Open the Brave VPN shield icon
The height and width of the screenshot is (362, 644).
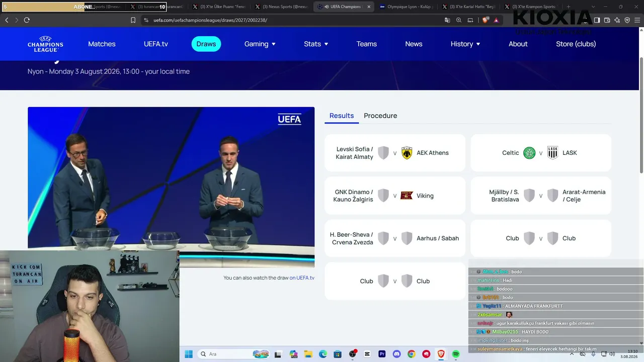click(x=627, y=20)
